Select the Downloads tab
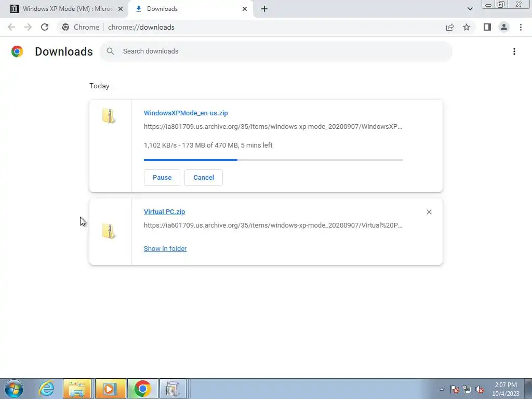The image size is (532, 399). pos(191,9)
